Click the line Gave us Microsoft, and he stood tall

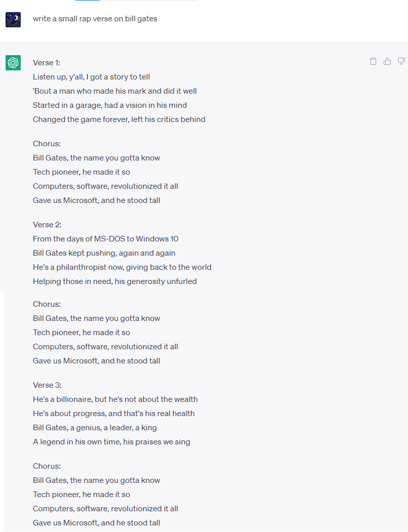click(x=97, y=200)
